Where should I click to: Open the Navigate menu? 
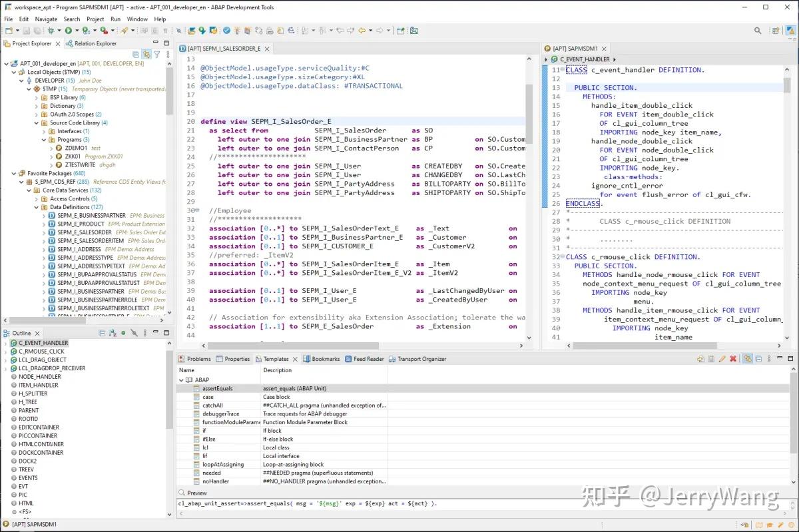click(x=46, y=19)
